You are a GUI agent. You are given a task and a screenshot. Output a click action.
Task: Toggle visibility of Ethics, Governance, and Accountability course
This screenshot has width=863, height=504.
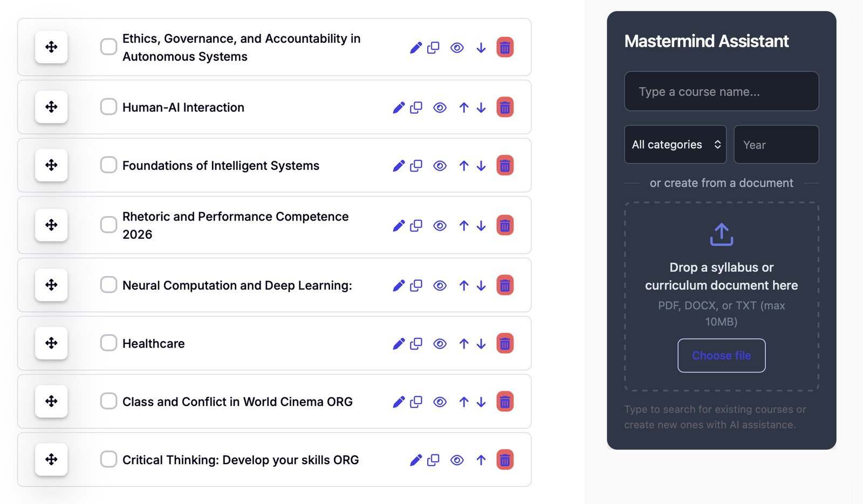(457, 48)
